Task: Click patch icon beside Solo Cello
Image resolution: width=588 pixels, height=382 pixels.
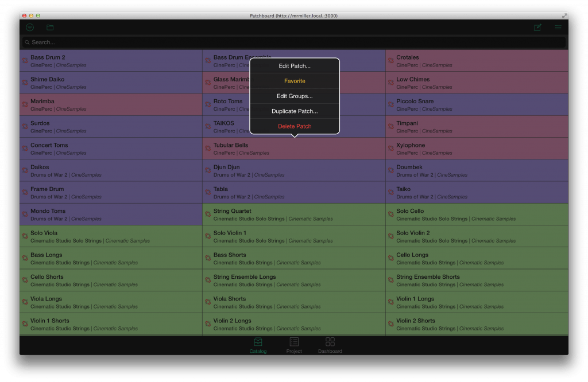Action: point(391,214)
